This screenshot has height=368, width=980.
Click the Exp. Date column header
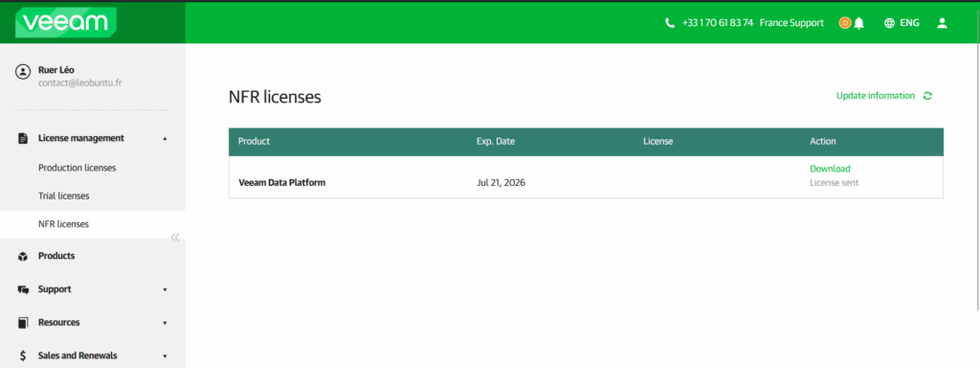[x=496, y=142]
